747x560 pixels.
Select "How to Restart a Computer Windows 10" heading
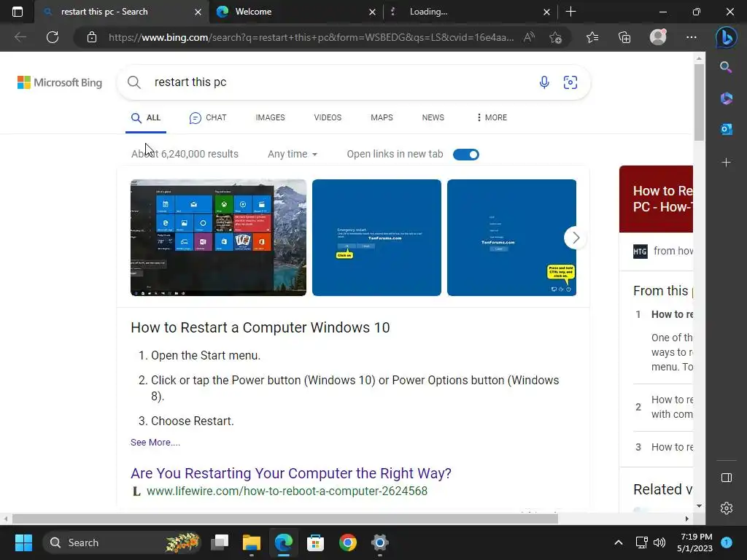click(x=260, y=327)
